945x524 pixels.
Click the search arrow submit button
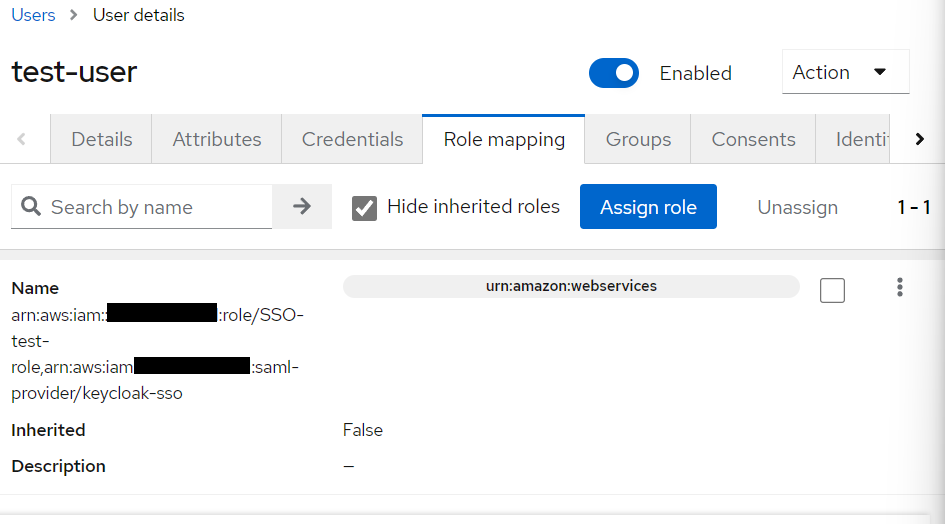point(302,207)
